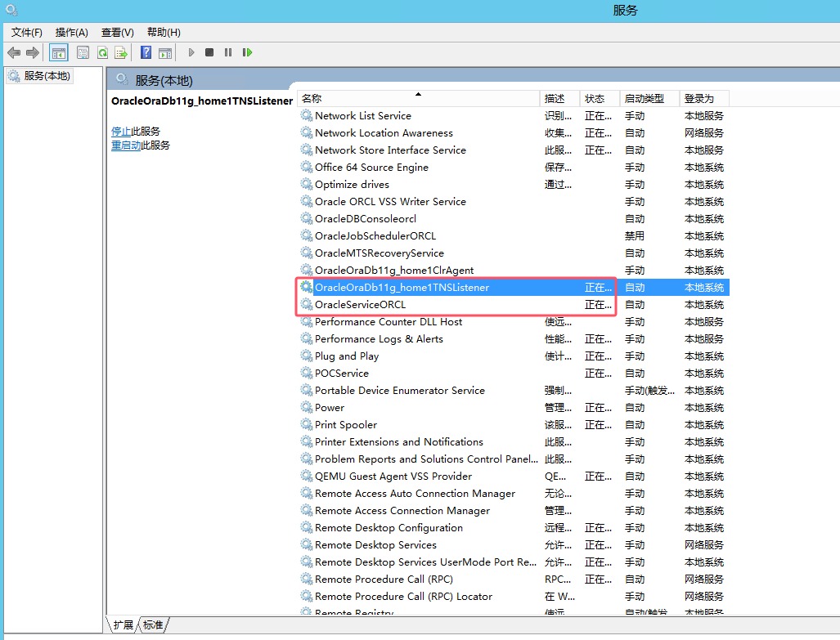
Task: Switch to the 标准 tab
Action: click(151, 624)
